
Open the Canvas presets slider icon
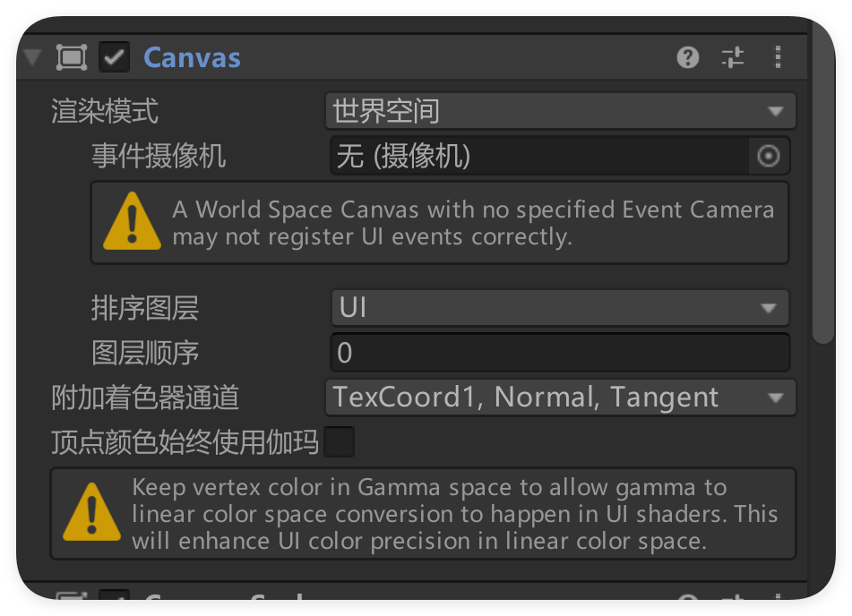pos(733,58)
